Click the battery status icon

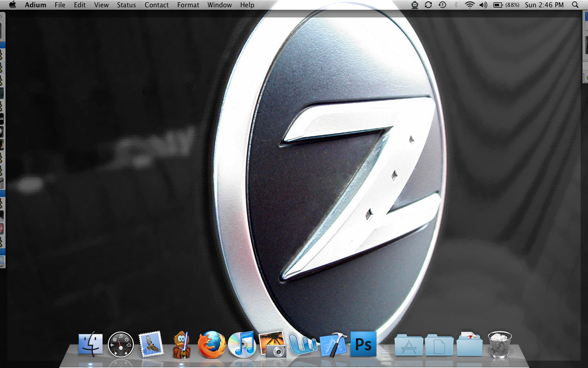point(498,5)
